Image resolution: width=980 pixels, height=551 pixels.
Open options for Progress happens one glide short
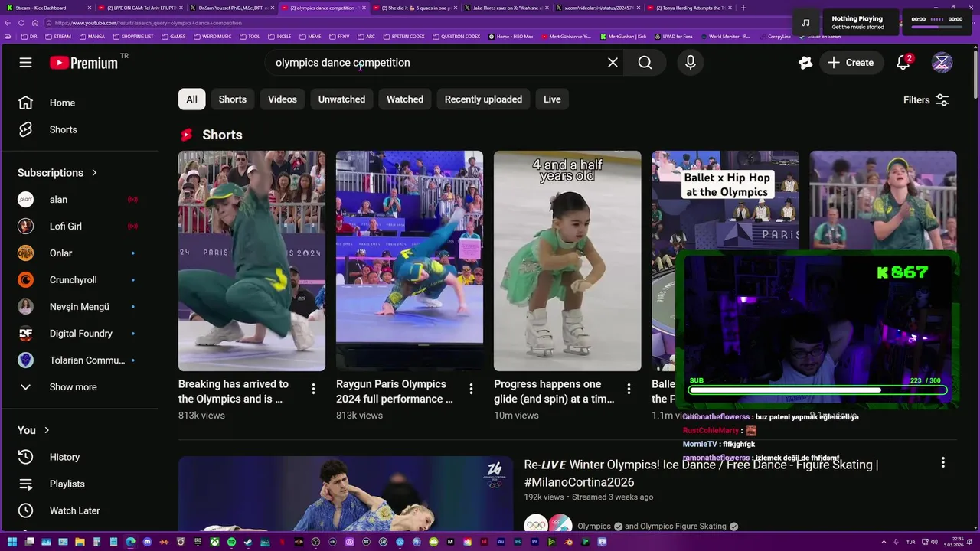click(x=629, y=389)
